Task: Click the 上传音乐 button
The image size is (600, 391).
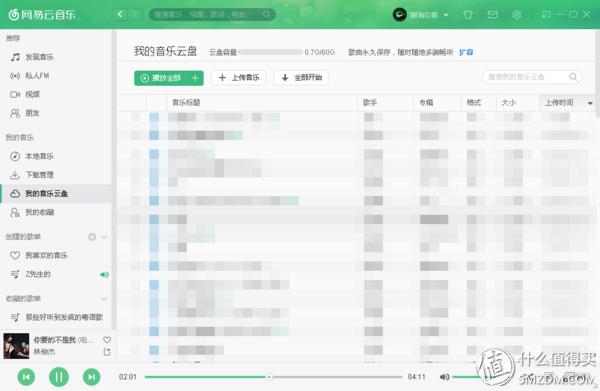Action: pos(239,78)
